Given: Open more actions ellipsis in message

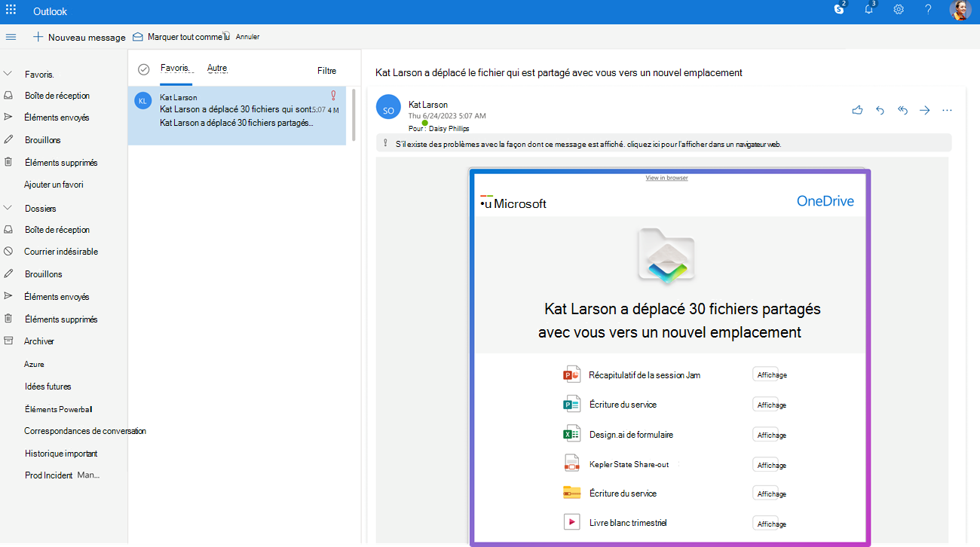Looking at the screenshot, I should [947, 110].
